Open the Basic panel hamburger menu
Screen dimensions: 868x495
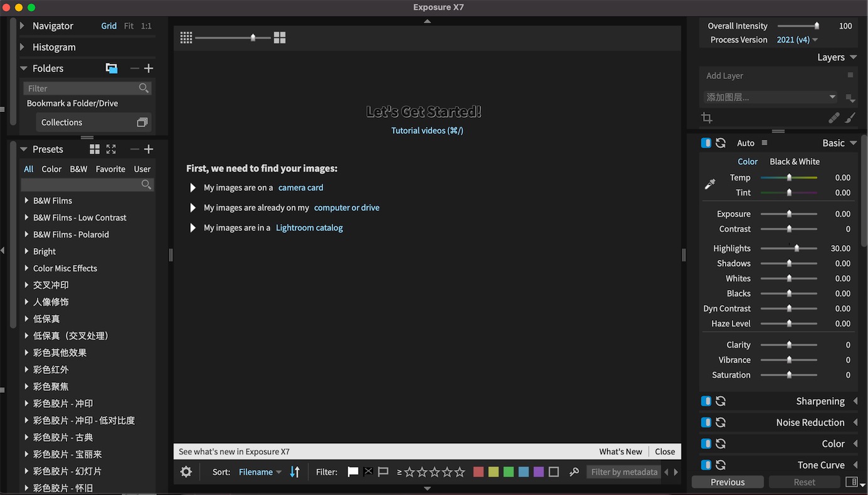coord(765,143)
